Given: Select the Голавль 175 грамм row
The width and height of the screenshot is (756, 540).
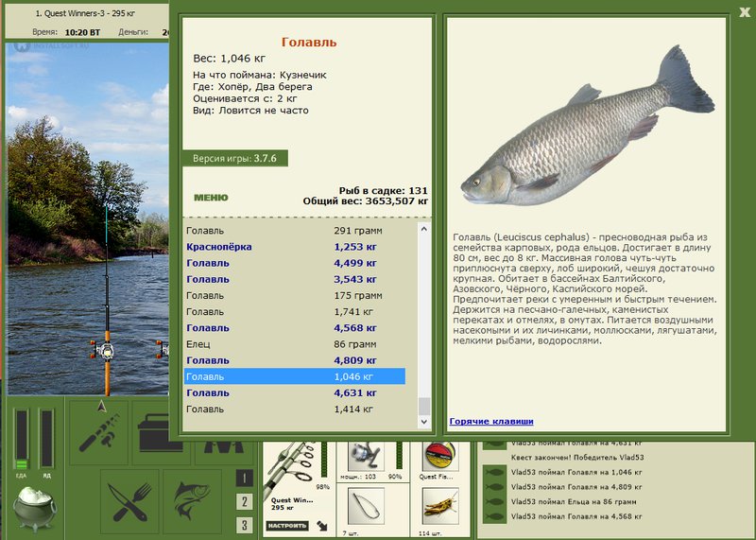Looking at the screenshot, I should click(x=295, y=296).
